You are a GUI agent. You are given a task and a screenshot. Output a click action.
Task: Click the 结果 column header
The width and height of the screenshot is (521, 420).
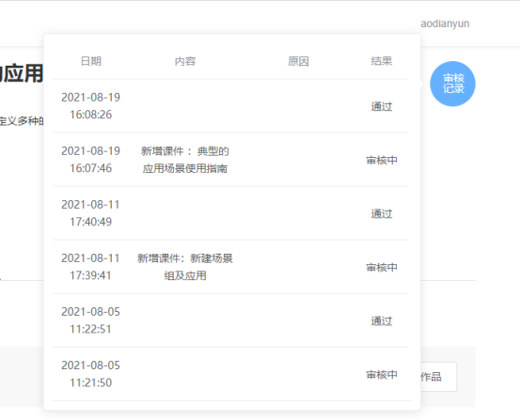click(382, 61)
